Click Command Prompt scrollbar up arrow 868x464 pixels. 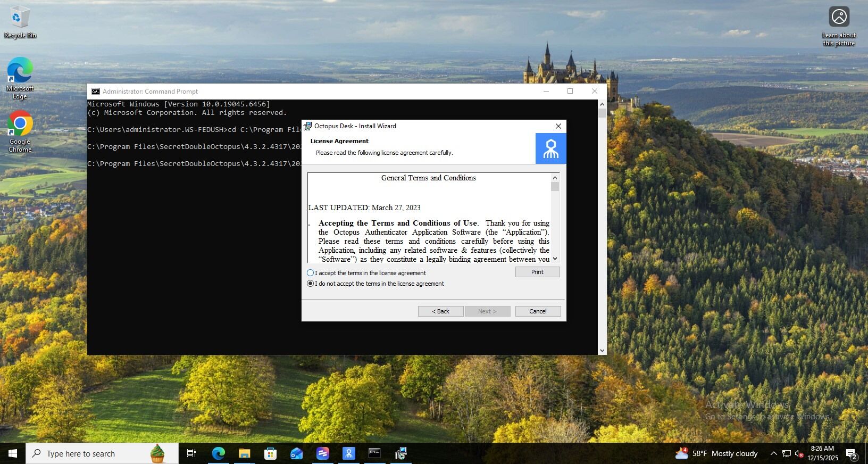tap(602, 104)
